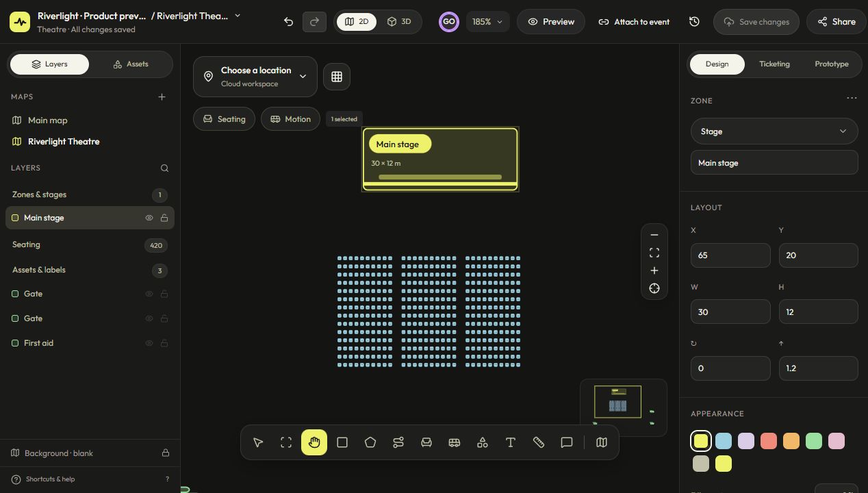The width and height of the screenshot is (868, 493).
Task: Open keyboard shortcuts question mark
Action: point(167,479)
